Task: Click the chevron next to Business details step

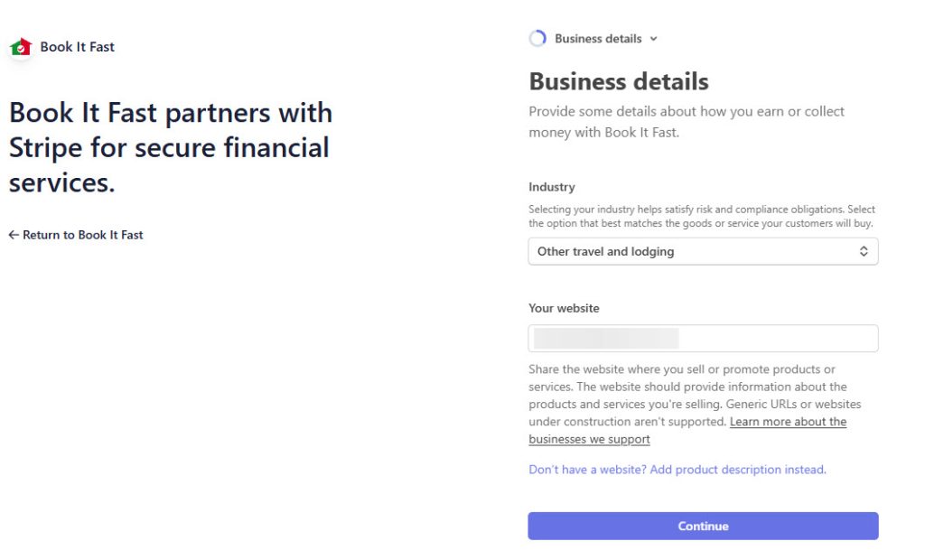Action: pyautogui.click(x=654, y=39)
